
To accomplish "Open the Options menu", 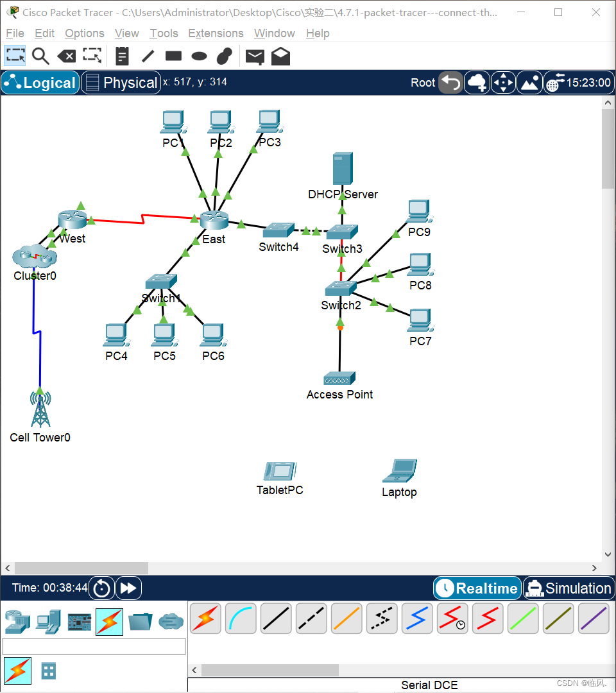I will 85,33.
